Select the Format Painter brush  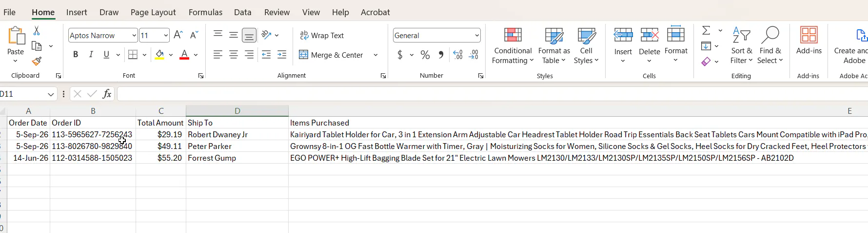pyautogui.click(x=37, y=61)
